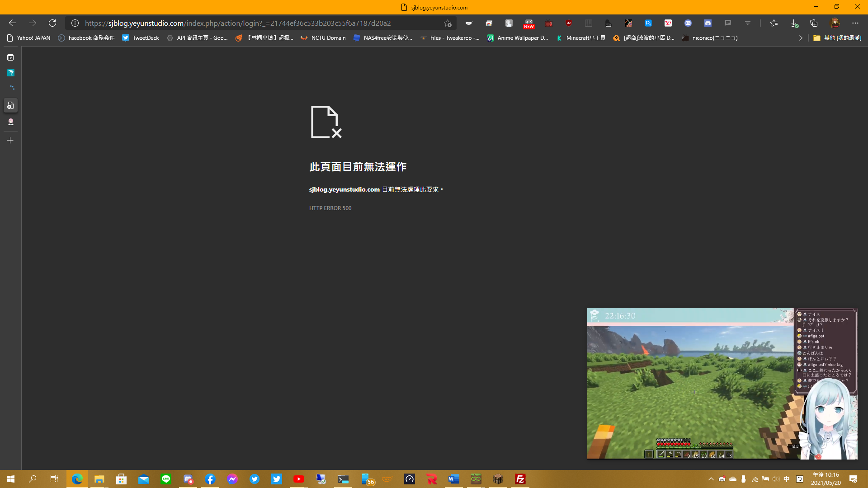Toggle the favorite star for this page
868x488 pixels.
click(x=448, y=23)
